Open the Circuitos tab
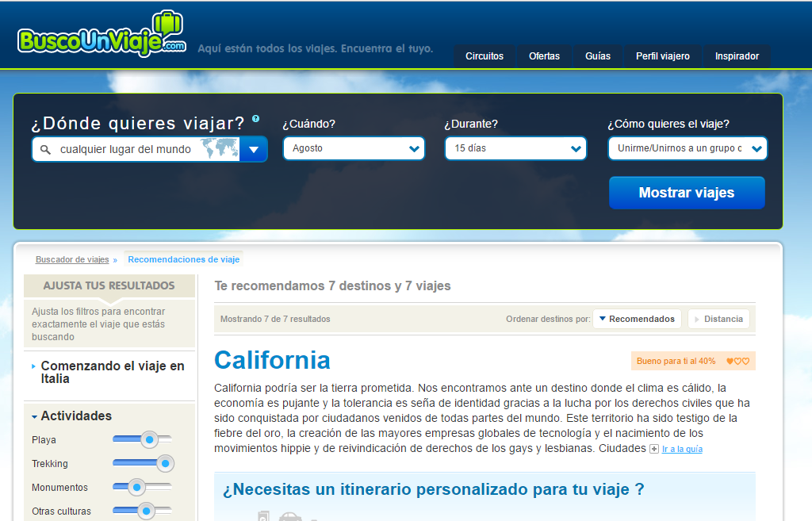 click(x=485, y=56)
